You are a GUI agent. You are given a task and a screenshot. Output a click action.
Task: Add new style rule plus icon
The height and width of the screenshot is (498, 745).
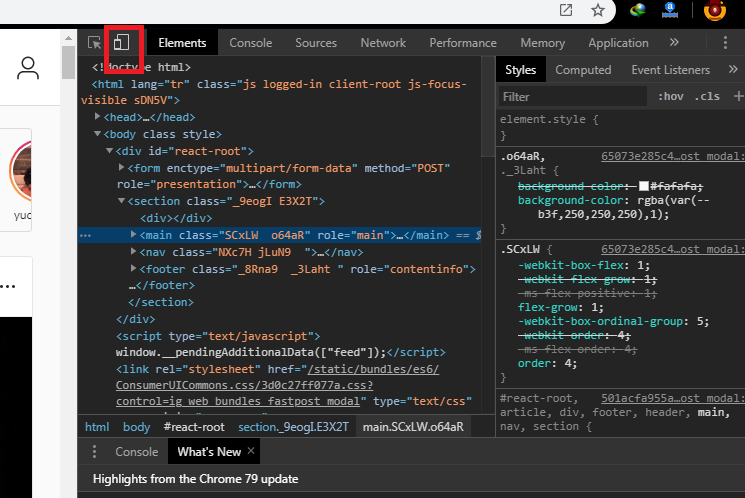(x=738, y=96)
